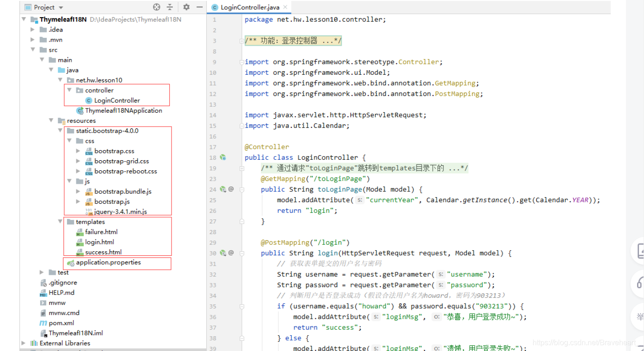Select bootstrap-reboot.css file

point(121,171)
